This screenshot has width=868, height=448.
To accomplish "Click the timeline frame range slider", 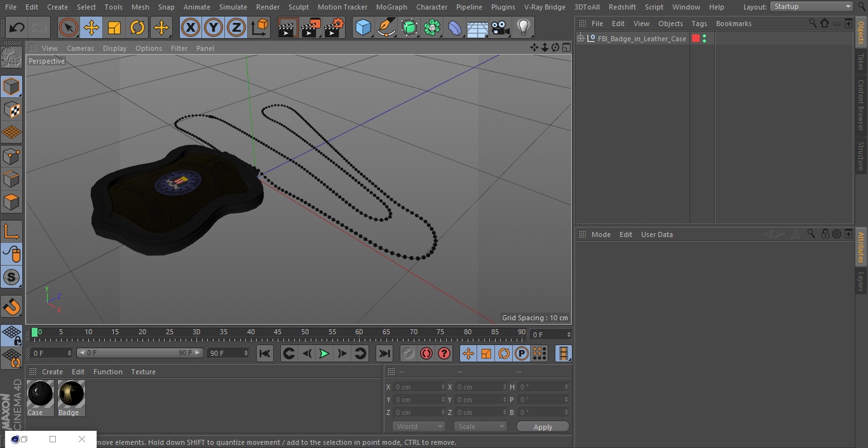I will 140,353.
